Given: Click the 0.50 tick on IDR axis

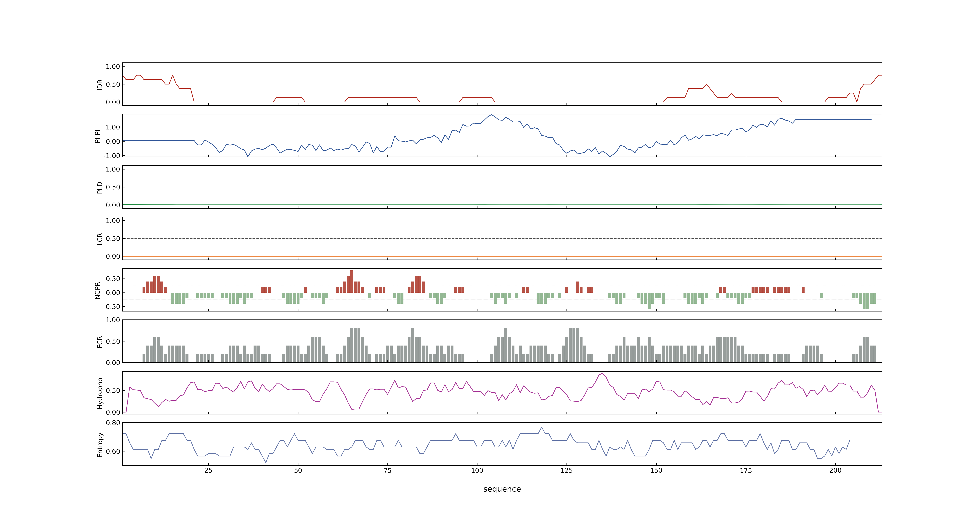Looking at the screenshot, I should [113, 85].
